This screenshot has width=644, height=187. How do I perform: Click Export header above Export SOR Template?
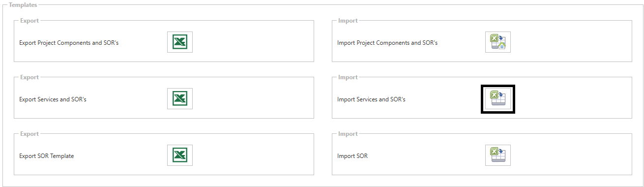pos(29,134)
